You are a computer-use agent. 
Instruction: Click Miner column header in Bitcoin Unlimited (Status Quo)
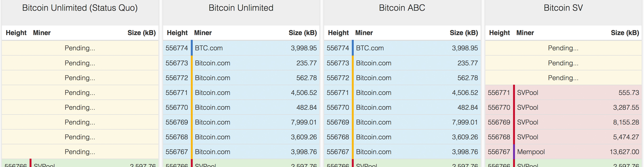pyautogui.click(x=42, y=33)
